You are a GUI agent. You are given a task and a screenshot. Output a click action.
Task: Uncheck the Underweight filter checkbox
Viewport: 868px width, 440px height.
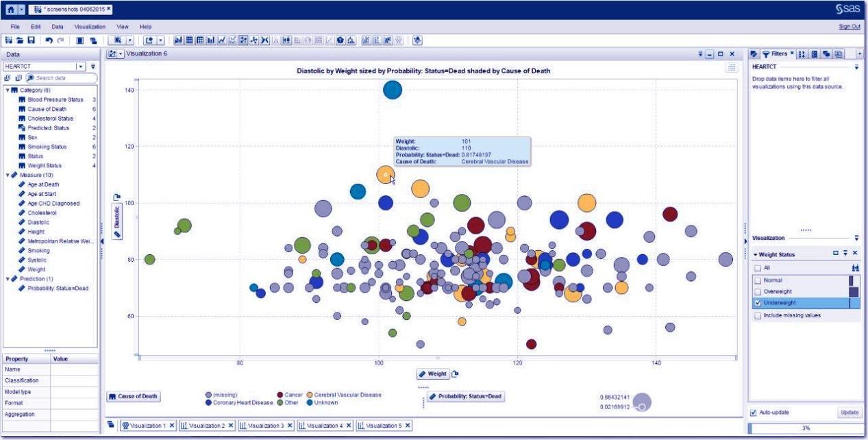tap(757, 302)
